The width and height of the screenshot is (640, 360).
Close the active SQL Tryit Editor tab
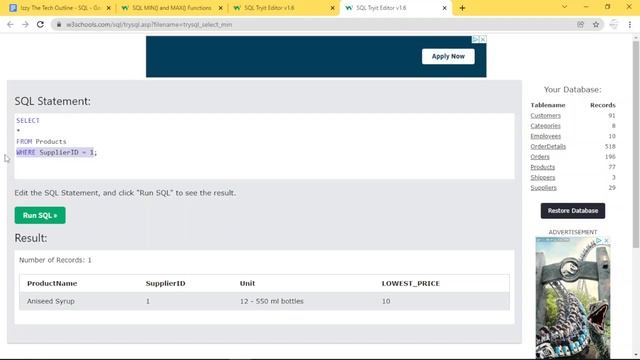(444, 8)
